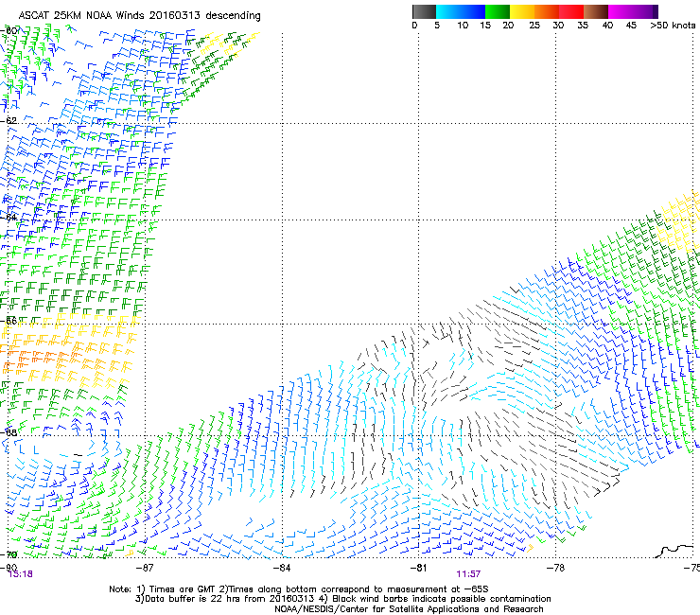
Task: Click the purple '15:18' swath time label
Action: tap(21, 574)
